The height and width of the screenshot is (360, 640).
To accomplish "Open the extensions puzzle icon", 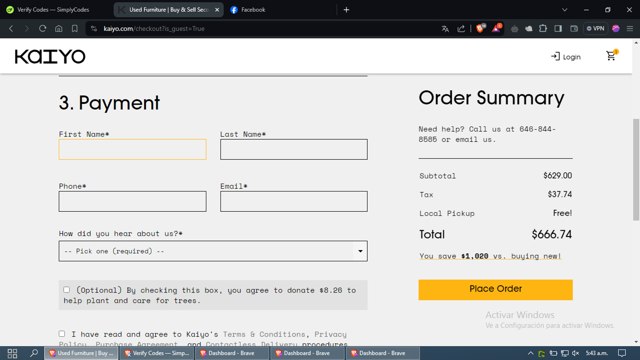I will pyautogui.click(x=543, y=29).
